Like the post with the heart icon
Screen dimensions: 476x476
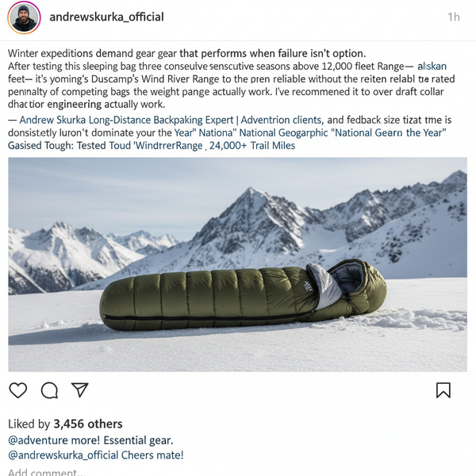click(x=18, y=390)
